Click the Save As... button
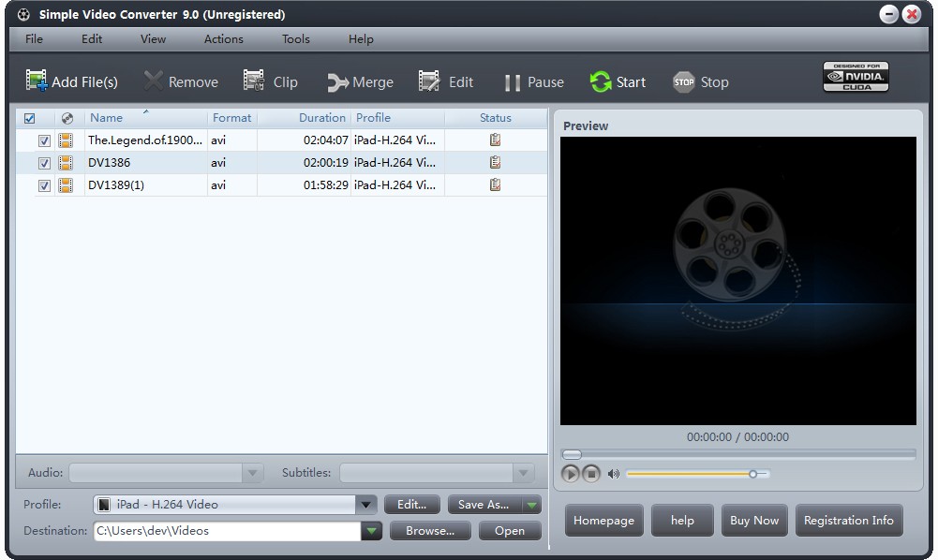The height and width of the screenshot is (560, 938). (x=484, y=505)
